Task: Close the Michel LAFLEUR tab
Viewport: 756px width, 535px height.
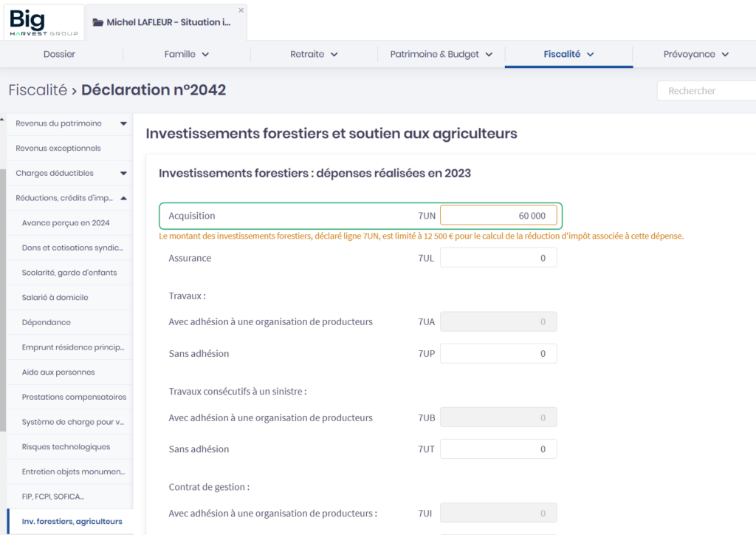Action: (241, 10)
